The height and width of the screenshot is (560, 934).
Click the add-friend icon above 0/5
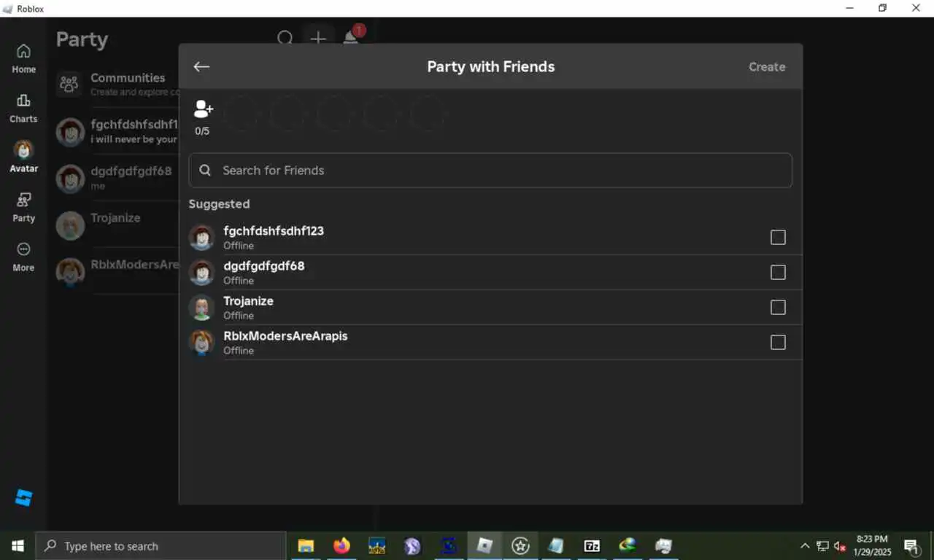[x=203, y=109]
